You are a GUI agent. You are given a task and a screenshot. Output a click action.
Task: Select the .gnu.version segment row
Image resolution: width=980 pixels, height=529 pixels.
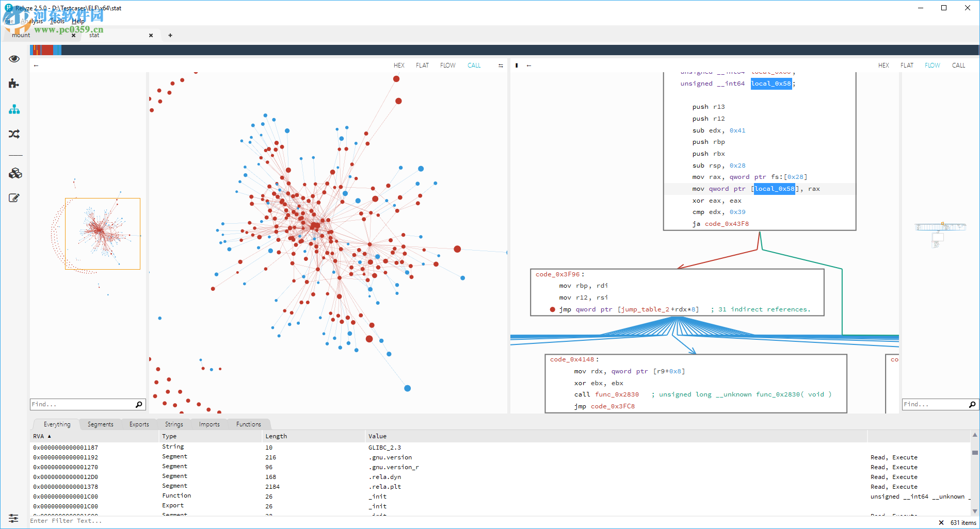pos(501,457)
